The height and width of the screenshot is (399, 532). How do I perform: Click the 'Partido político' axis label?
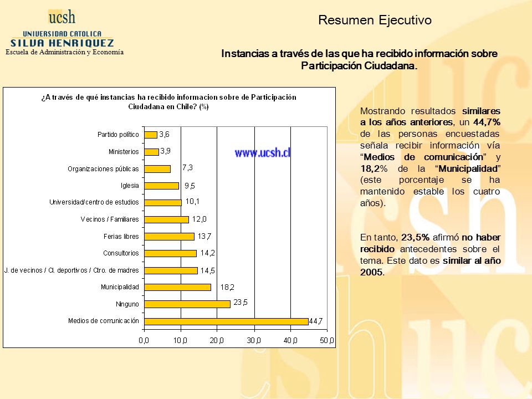coord(118,135)
